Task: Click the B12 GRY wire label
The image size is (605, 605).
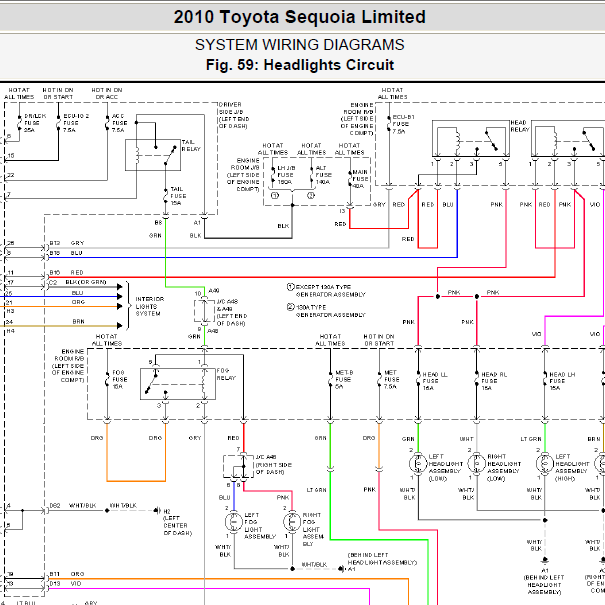Action: 67,243
